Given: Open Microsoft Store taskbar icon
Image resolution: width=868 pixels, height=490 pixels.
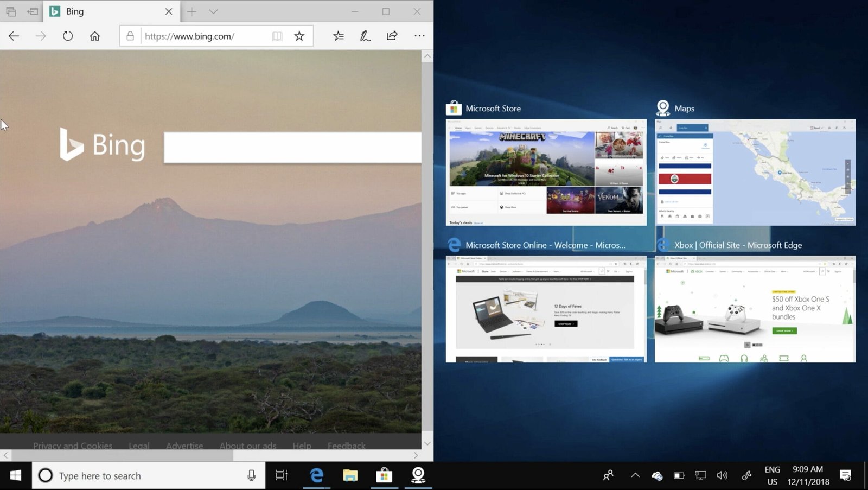Looking at the screenshot, I should [384, 476].
